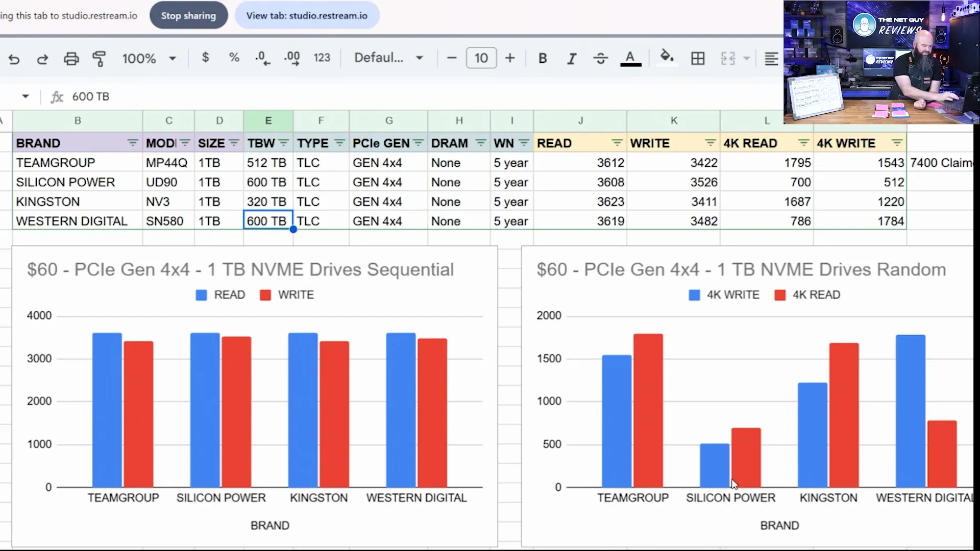The height and width of the screenshot is (551, 980).
Task: Click the Redo icon
Action: [x=42, y=59]
